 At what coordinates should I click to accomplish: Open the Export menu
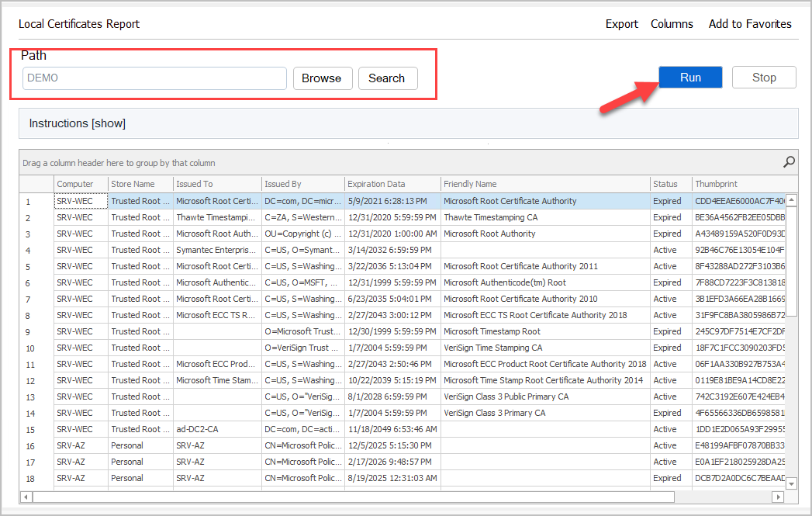pos(621,24)
